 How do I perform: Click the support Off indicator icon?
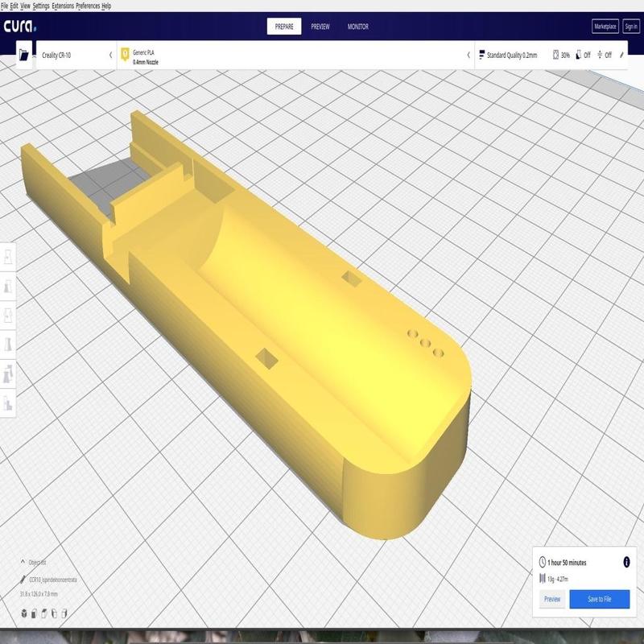tap(579, 55)
